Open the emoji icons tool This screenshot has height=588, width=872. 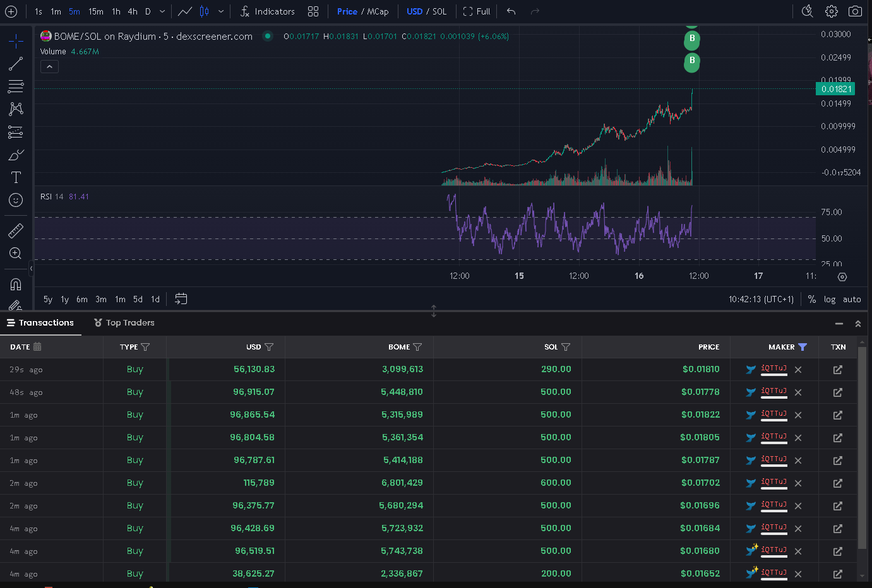[16, 200]
